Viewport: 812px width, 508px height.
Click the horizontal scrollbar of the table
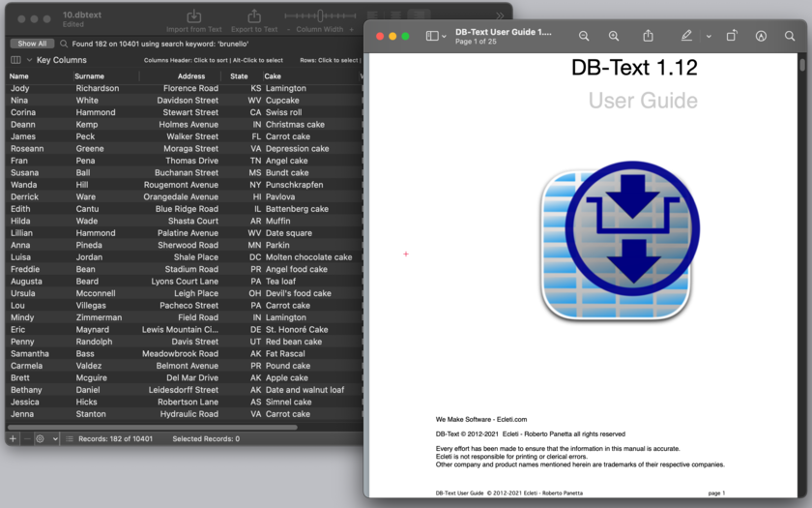click(153, 427)
